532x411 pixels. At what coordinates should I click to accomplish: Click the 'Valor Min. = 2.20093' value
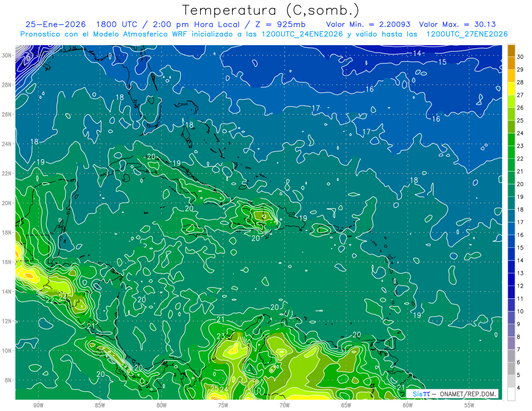[368, 25]
